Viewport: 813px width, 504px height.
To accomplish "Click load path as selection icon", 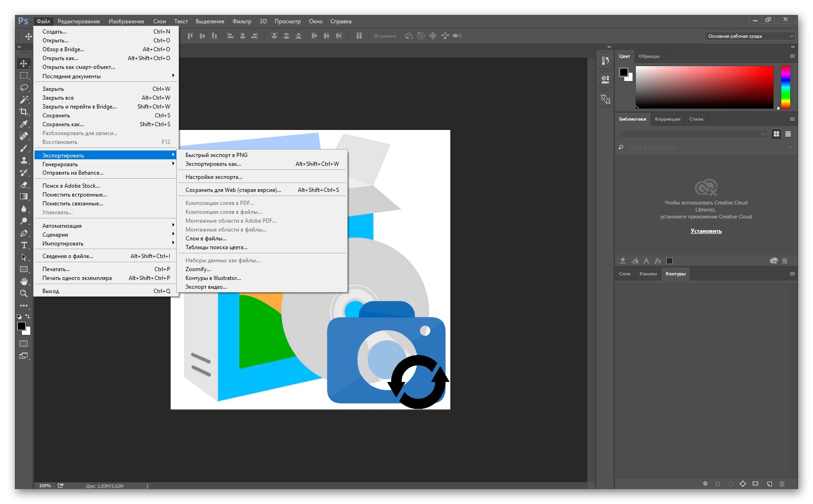I will click(x=730, y=484).
